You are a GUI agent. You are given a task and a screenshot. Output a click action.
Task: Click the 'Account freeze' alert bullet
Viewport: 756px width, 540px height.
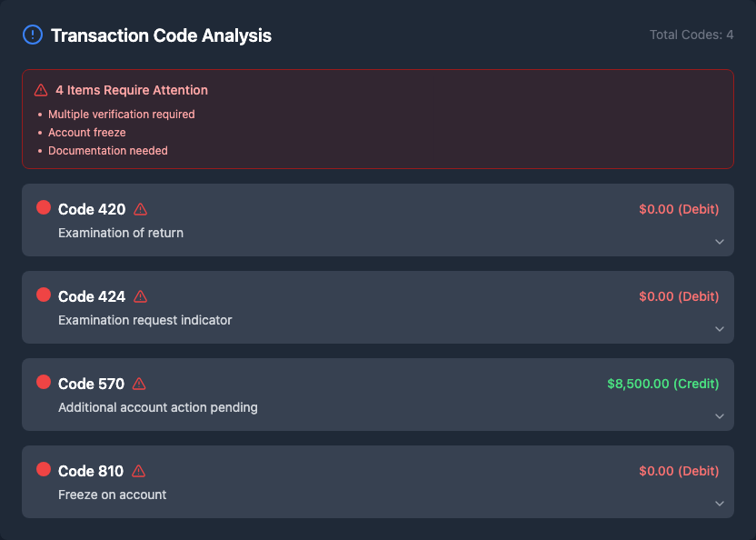click(x=86, y=133)
